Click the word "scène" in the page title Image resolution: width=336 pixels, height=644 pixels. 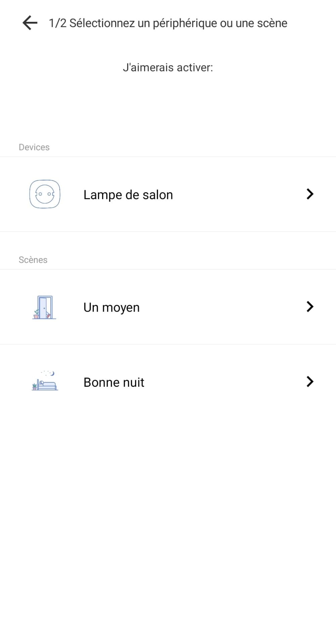pyautogui.click(x=272, y=23)
